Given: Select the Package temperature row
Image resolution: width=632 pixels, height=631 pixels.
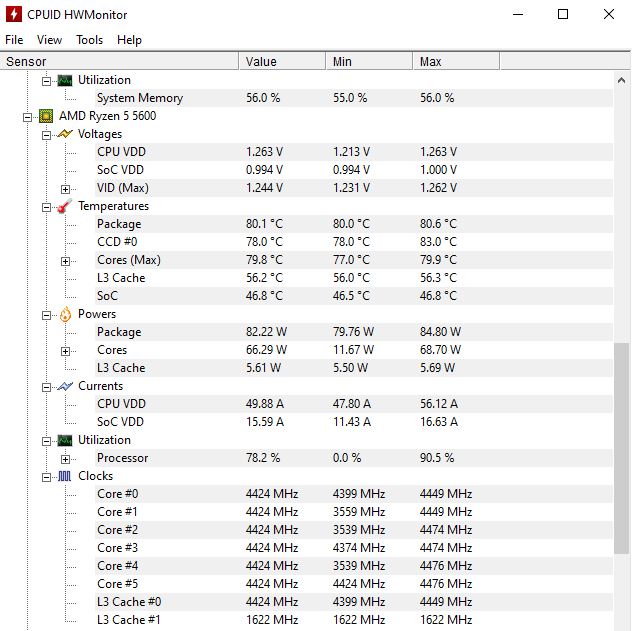Looking at the screenshot, I should coord(354,224).
